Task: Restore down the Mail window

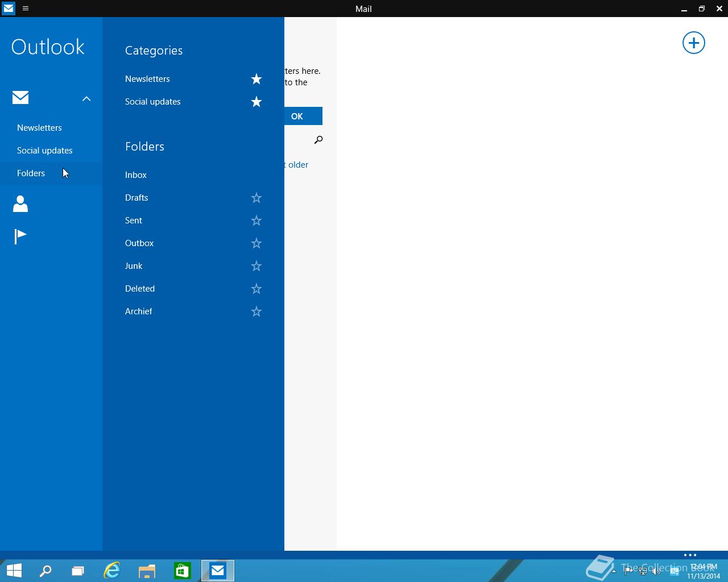Action: pyautogui.click(x=702, y=9)
